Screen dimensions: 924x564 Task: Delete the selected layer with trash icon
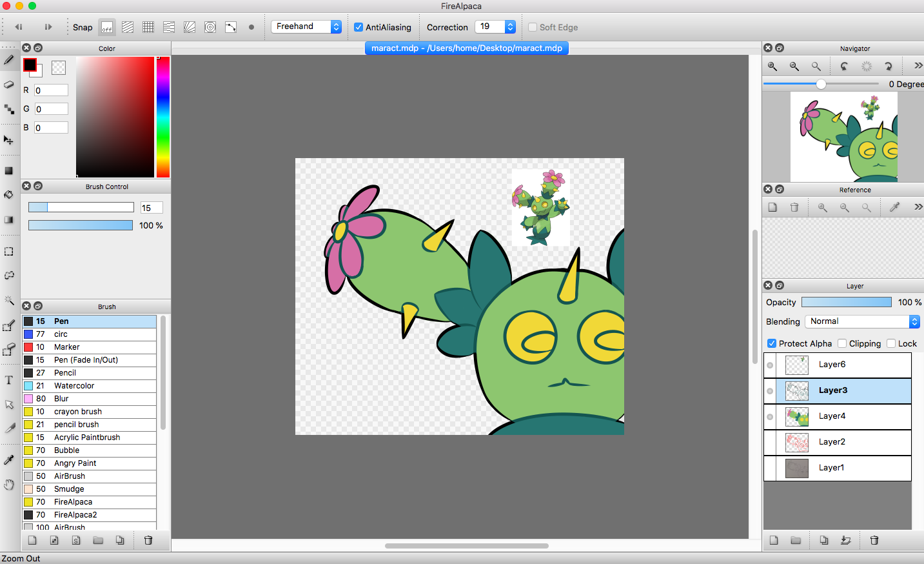click(874, 540)
